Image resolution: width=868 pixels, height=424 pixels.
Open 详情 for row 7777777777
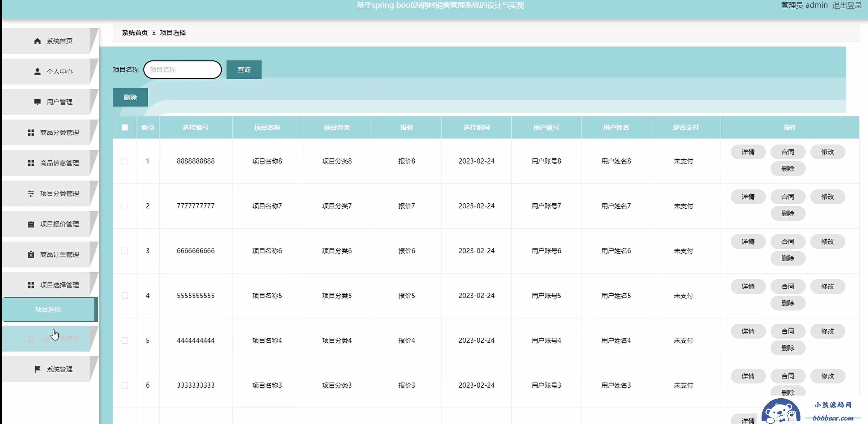tap(748, 197)
